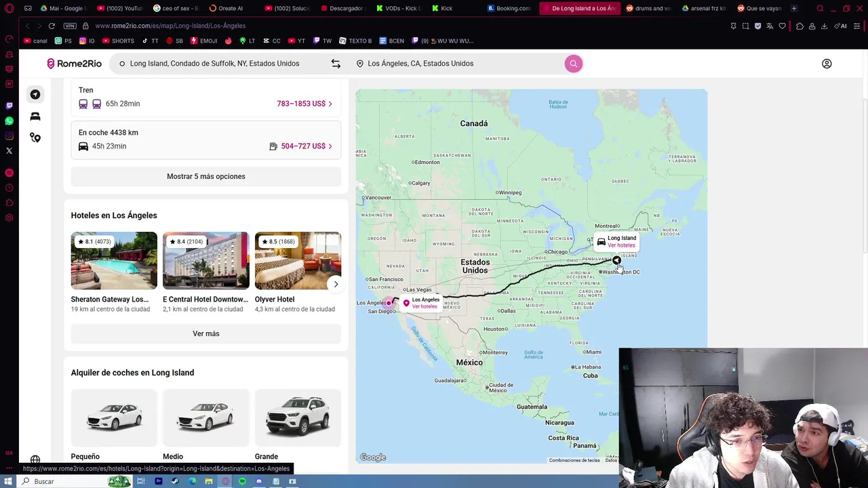The width and height of the screenshot is (868, 488).
Task: Open the Spotify player in the Opera sidebar
Action: tap(9, 173)
